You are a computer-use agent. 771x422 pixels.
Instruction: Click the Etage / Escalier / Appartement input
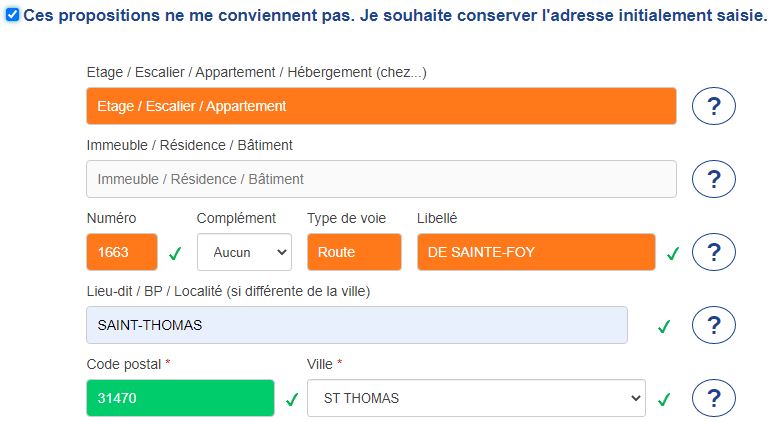[x=381, y=106]
